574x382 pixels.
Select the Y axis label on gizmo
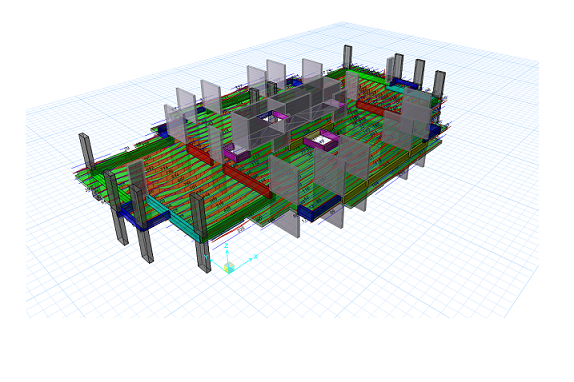(x=206, y=257)
